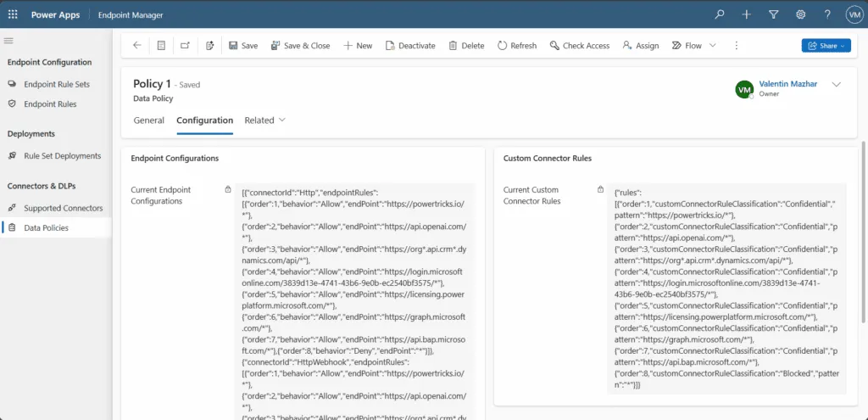Select the Configuration tab

coord(205,120)
